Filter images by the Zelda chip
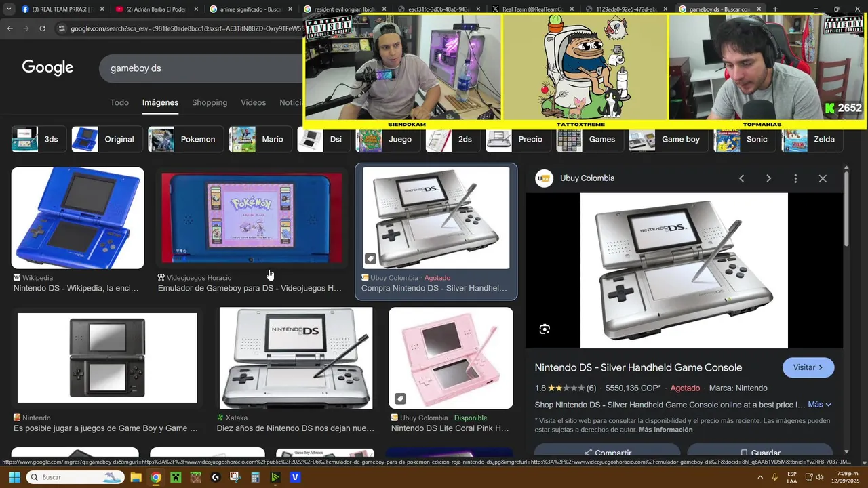Screen dimensions: 868x488 coord(812,139)
